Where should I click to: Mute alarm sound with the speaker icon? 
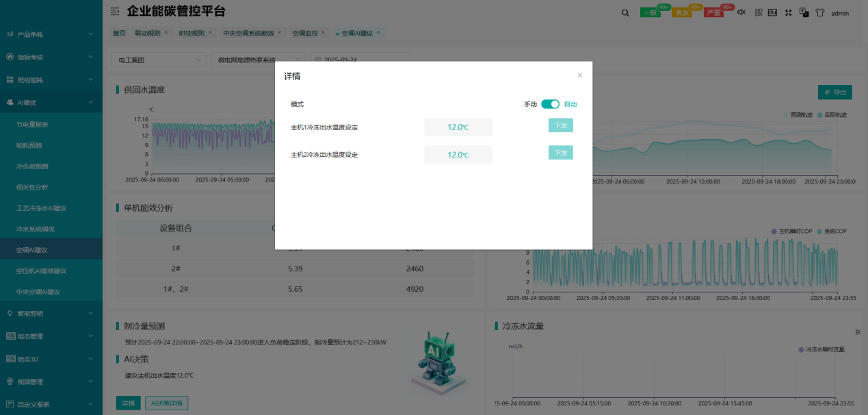coord(741,13)
